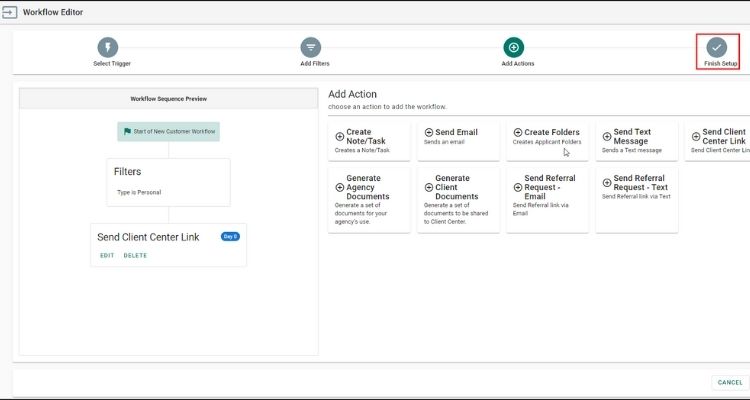The width and height of the screenshot is (750, 400).
Task: Click Add Filters step label
Action: (315, 64)
